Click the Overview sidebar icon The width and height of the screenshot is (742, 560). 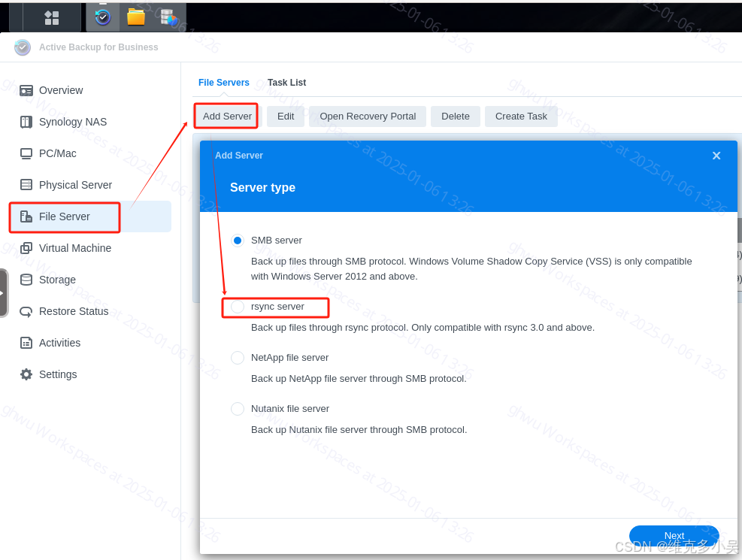(x=26, y=90)
